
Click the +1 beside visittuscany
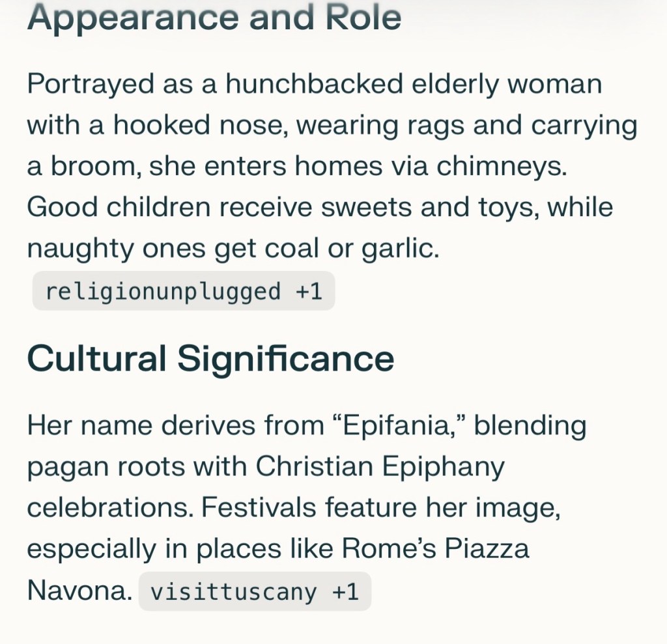tap(345, 592)
